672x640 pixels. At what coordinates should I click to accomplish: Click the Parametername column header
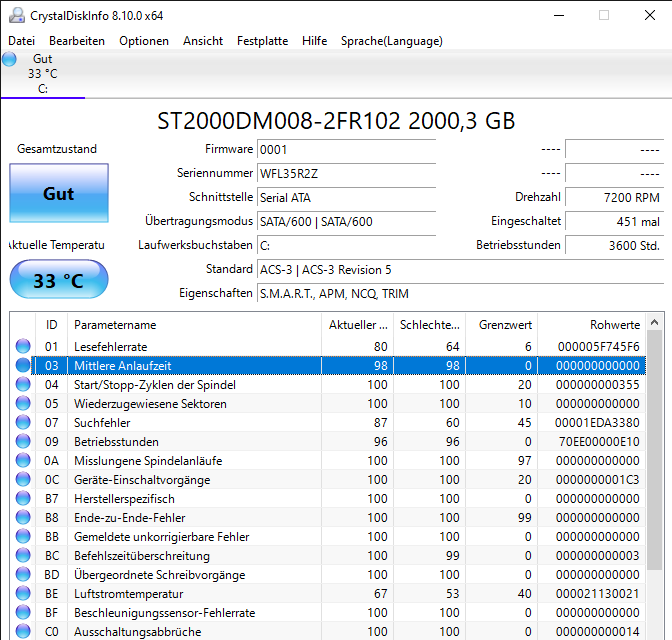point(194,325)
